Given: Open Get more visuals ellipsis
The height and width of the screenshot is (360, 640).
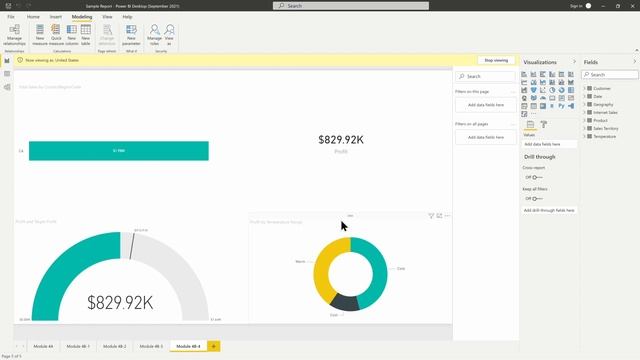Looking at the screenshot, I should [533, 114].
